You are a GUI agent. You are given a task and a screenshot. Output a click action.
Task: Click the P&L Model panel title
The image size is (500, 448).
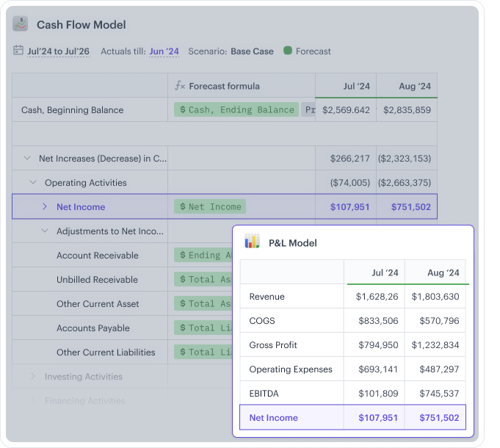pos(293,243)
